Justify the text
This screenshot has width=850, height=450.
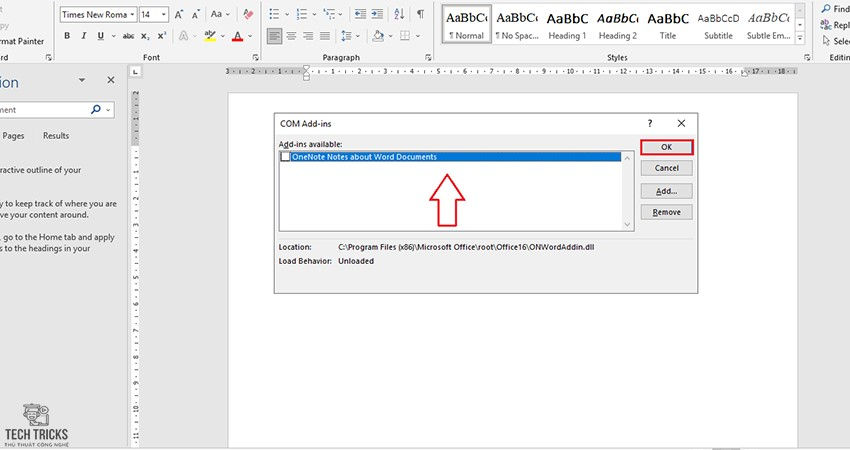pos(325,36)
